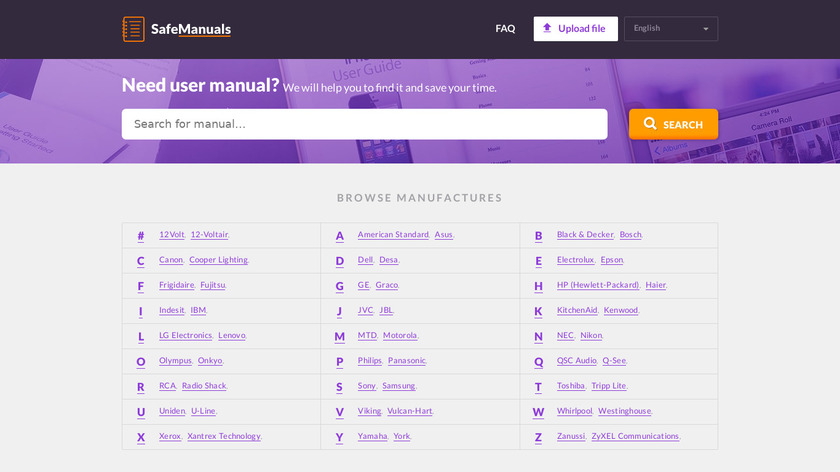Open the letter I manufacturers list
The height and width of the screenshot is (472, 840).
point(140,311)
